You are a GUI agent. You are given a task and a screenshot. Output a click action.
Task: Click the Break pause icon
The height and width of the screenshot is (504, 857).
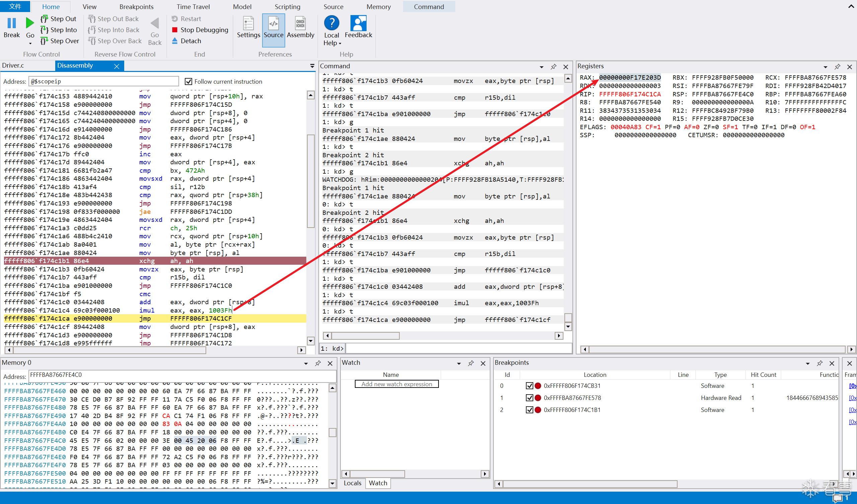click(12, 23)
